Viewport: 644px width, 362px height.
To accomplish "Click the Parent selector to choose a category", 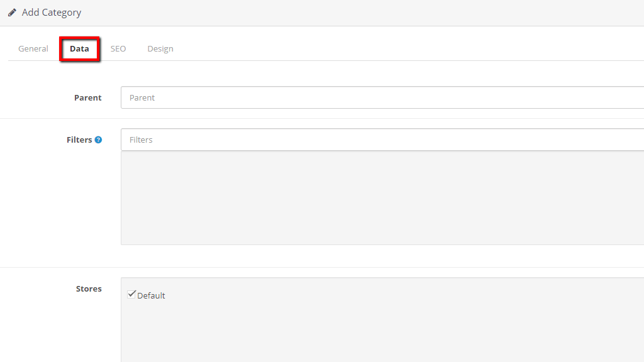I will click(x=314, y=97).
